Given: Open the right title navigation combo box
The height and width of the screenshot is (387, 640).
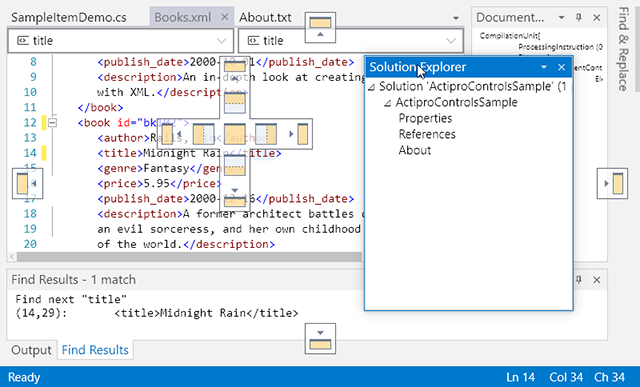Looking at the screenshot, I should pos(351,40).
